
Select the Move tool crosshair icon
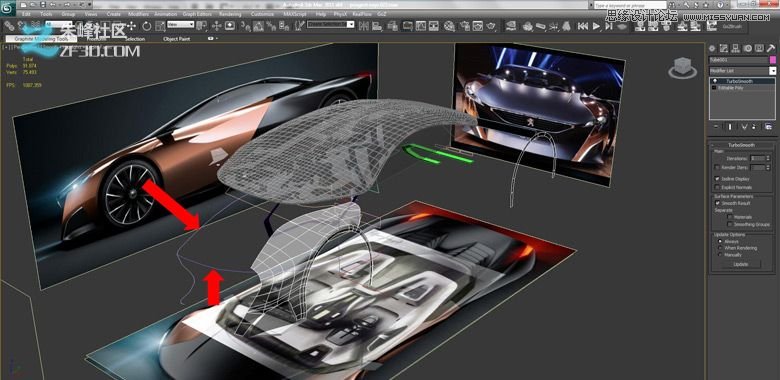coord(131,25)
